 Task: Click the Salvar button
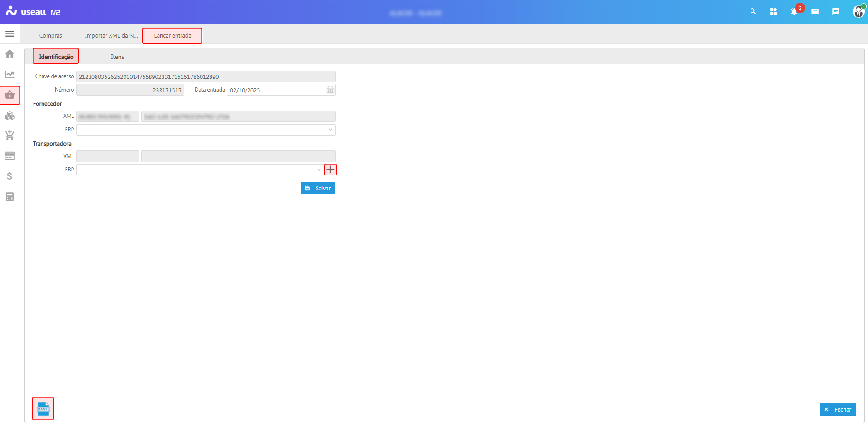[317, 188]
